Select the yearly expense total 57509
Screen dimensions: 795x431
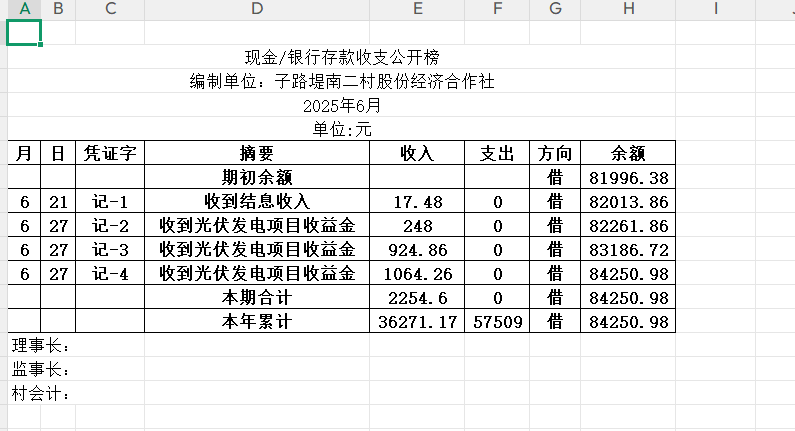click(x=497, y=321)
